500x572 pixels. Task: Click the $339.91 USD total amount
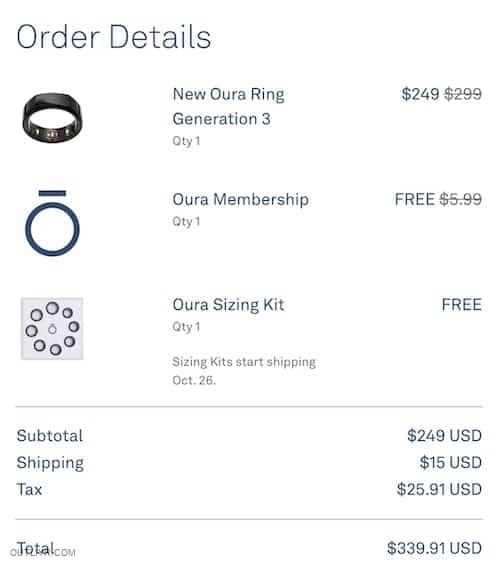click(434, 548)
